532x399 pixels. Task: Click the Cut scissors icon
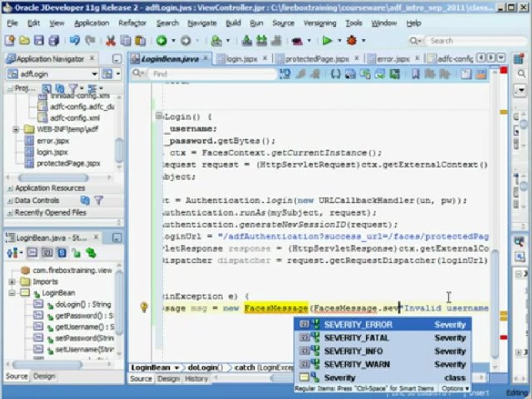[111, 41]
